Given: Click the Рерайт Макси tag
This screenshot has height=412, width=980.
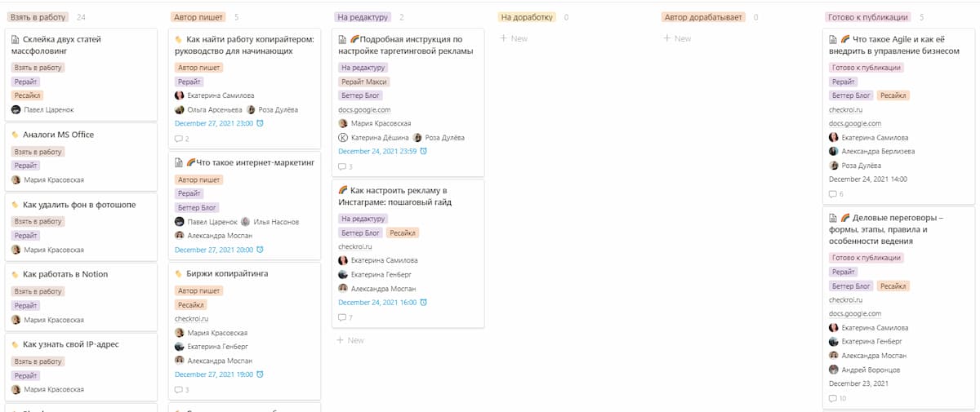Looking at the screenshot, I should pos(364,82).
